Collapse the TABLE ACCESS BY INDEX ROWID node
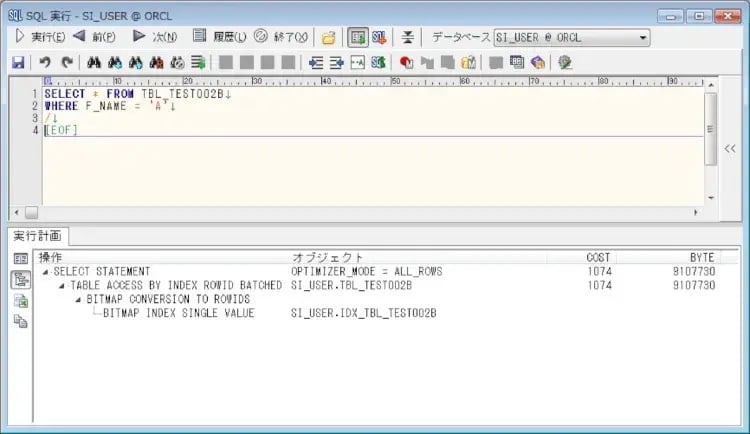750x434 pixels. 62,286
